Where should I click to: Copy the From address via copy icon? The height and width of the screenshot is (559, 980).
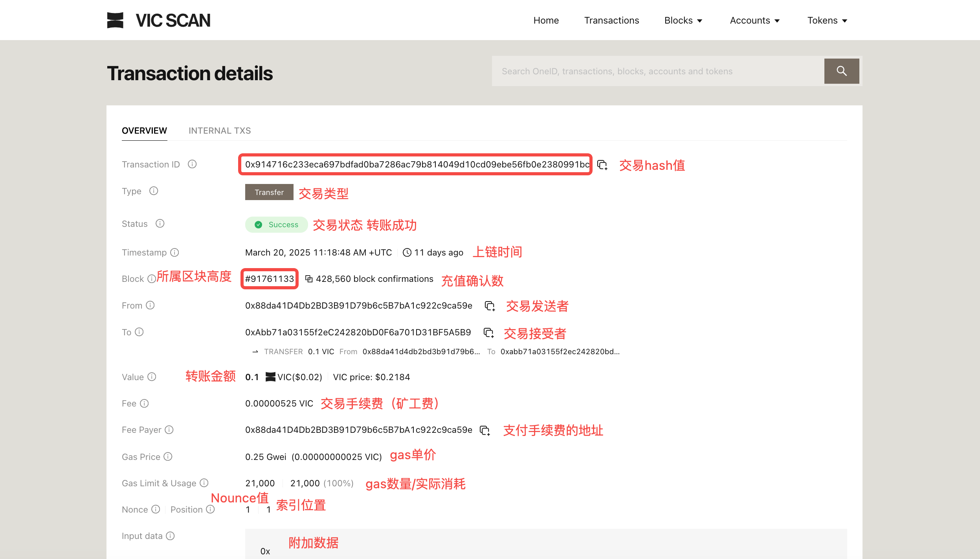[490, 306]
